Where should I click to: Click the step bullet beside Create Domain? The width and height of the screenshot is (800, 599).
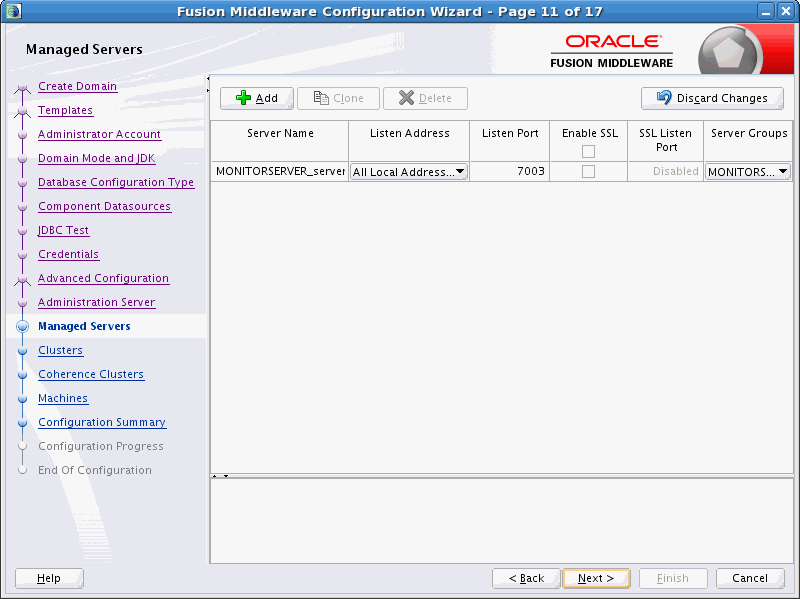click(x=22, y=88)
